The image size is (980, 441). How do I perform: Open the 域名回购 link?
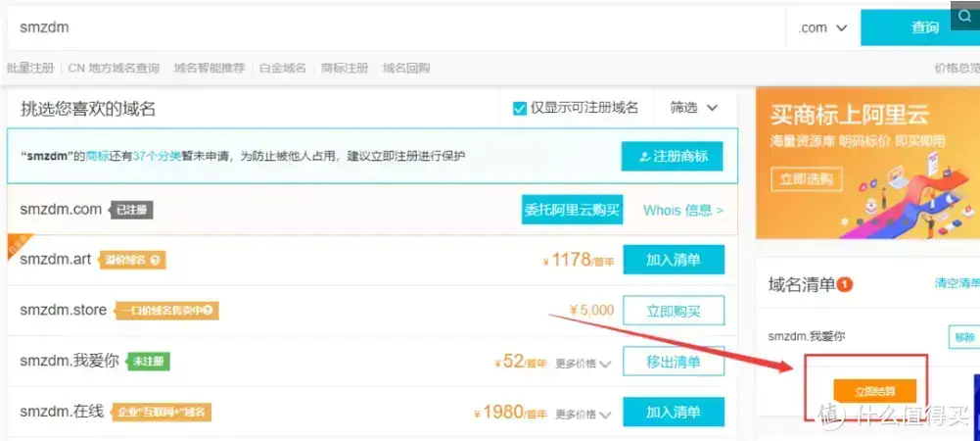pyautogui.click(x=406, y=69)
